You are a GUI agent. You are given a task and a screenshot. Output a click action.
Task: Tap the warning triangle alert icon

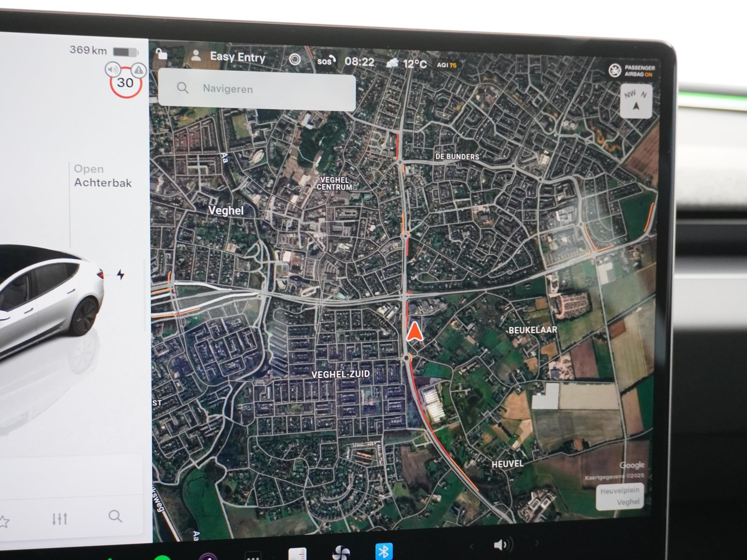click(139, 70)
